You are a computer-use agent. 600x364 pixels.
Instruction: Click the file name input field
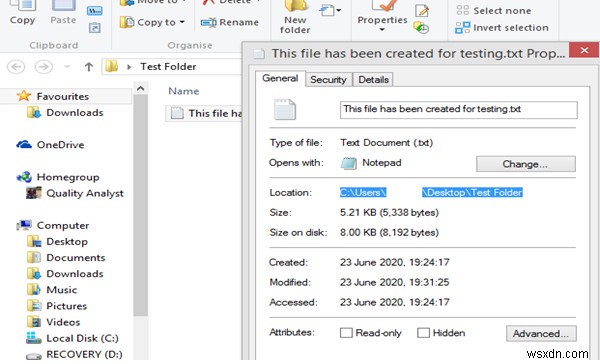[x=458, y=109]
